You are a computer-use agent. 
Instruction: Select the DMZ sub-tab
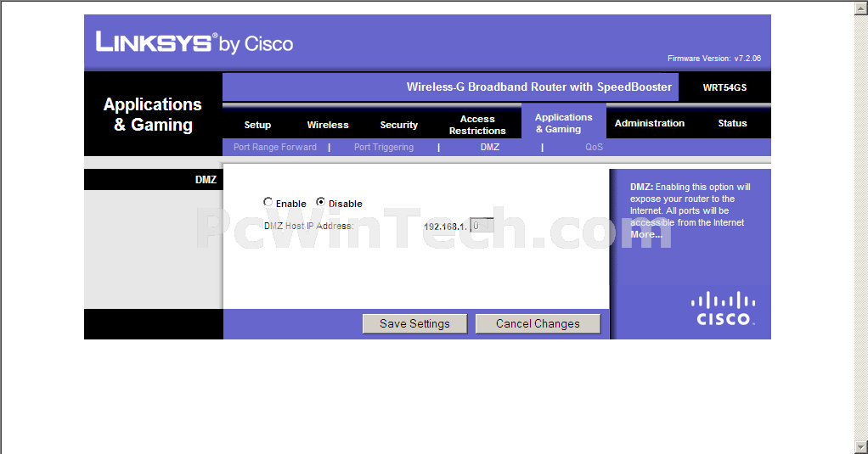[490, 147]
